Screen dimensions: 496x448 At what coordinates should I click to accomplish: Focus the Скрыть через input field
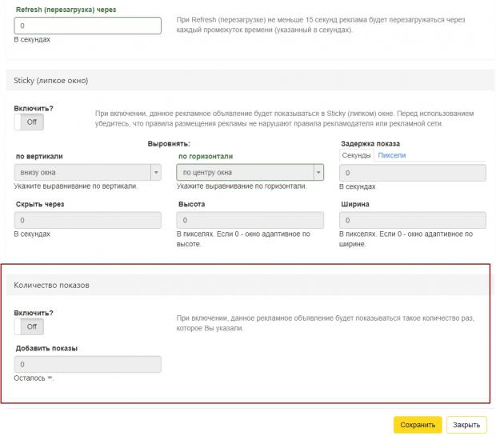point(88,220)
